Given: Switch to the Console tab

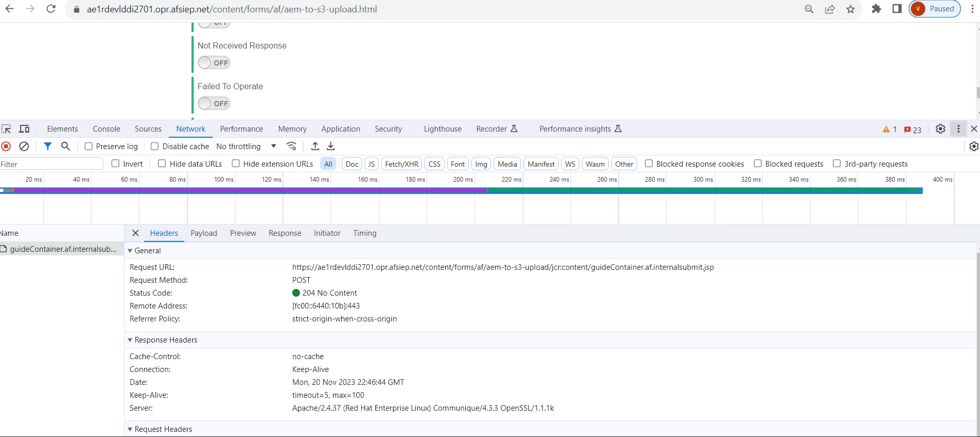Looking at the screenshot, I should [106, 129].
